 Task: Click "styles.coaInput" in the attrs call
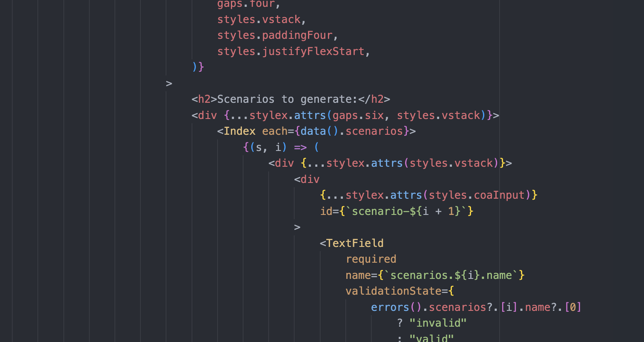click(477, 195)
